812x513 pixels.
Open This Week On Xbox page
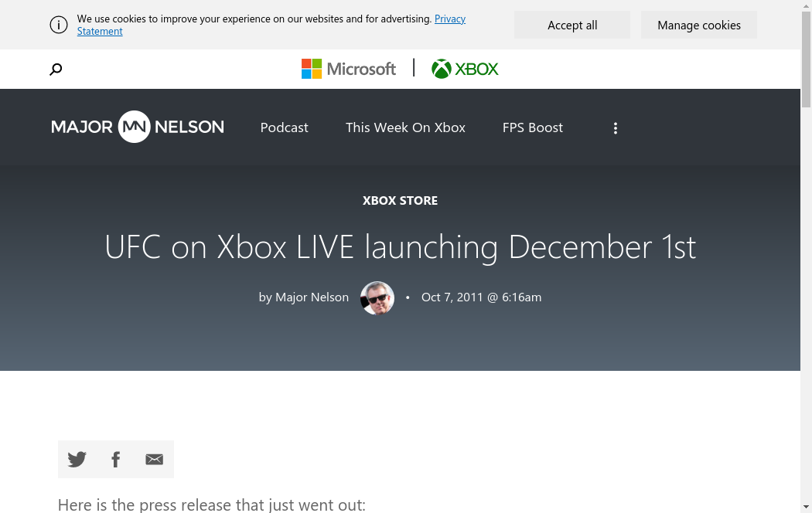(x=405, y=127)
